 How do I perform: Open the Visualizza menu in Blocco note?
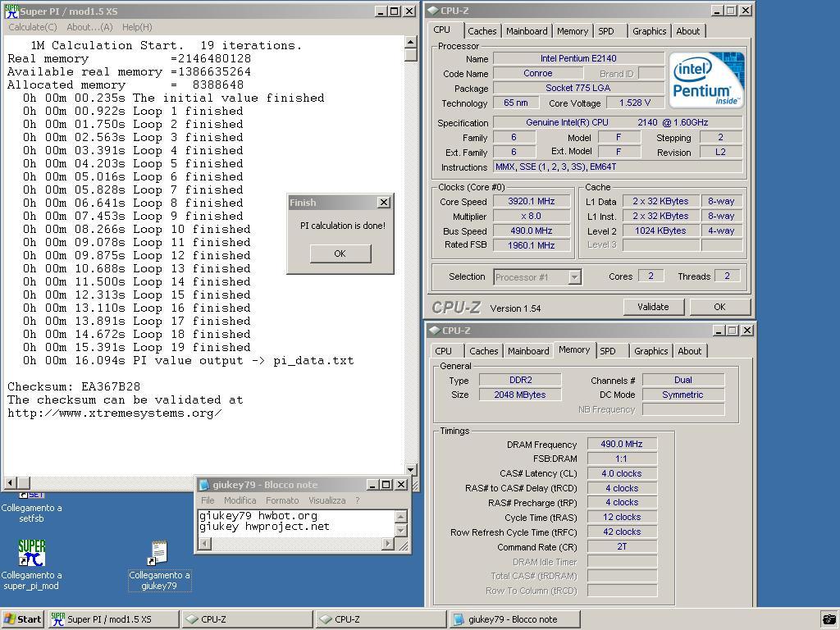[x=326, y=500]
